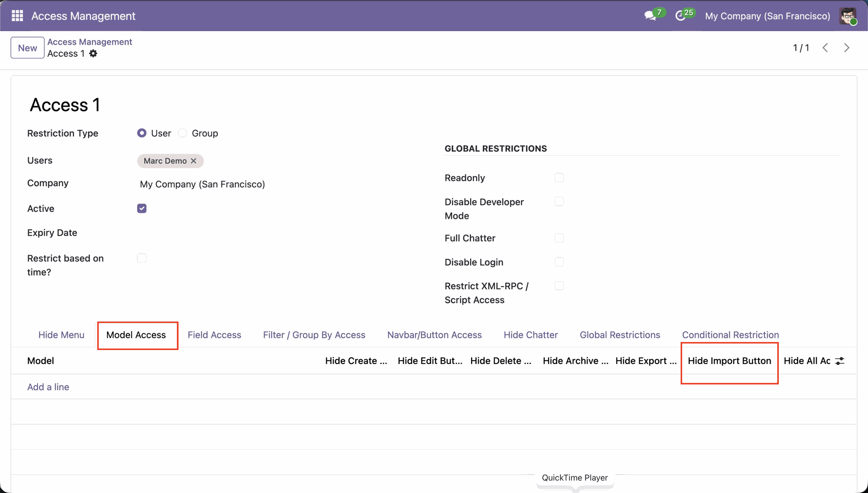Click Add a line
The width and height of the screenshot is (868, 493).
[48, 387]
